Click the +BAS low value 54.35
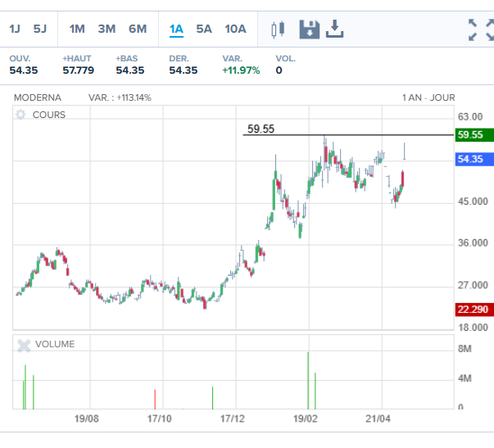This screenshot has height=448, width=494. pyautogui.click(x=130, y=70)
